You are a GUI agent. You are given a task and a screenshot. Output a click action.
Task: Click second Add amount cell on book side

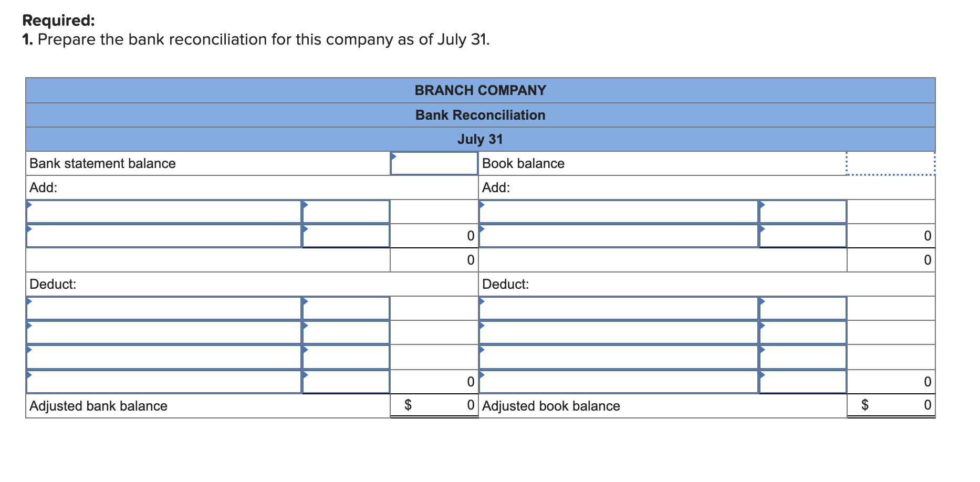tap(803, 236)
